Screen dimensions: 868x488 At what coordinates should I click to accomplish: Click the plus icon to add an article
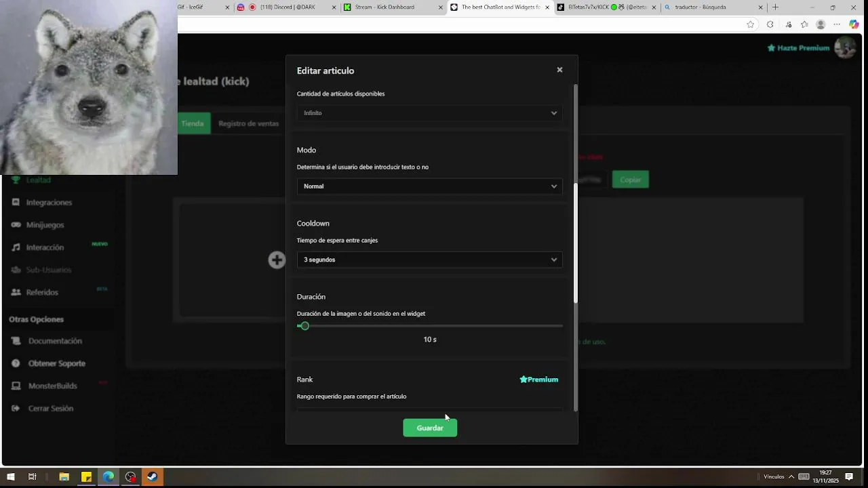(277, 260)
